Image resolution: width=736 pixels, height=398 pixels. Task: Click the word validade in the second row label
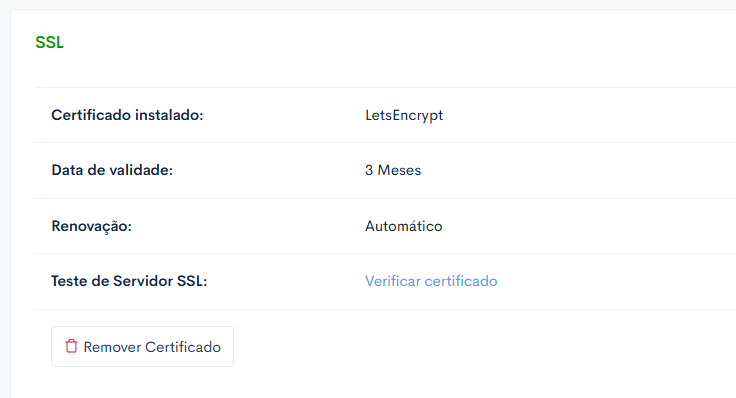click(x=141, y=170)
